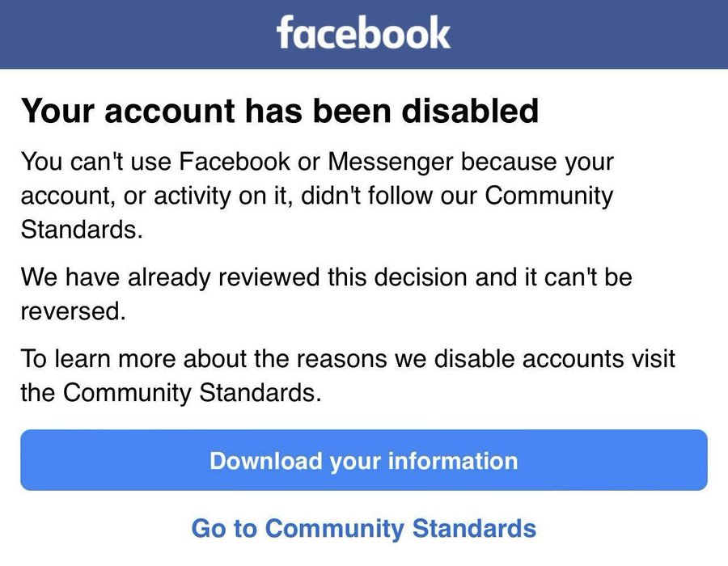
Task: Click the "To learn more about" paragraph
Action: click(348, 375)
